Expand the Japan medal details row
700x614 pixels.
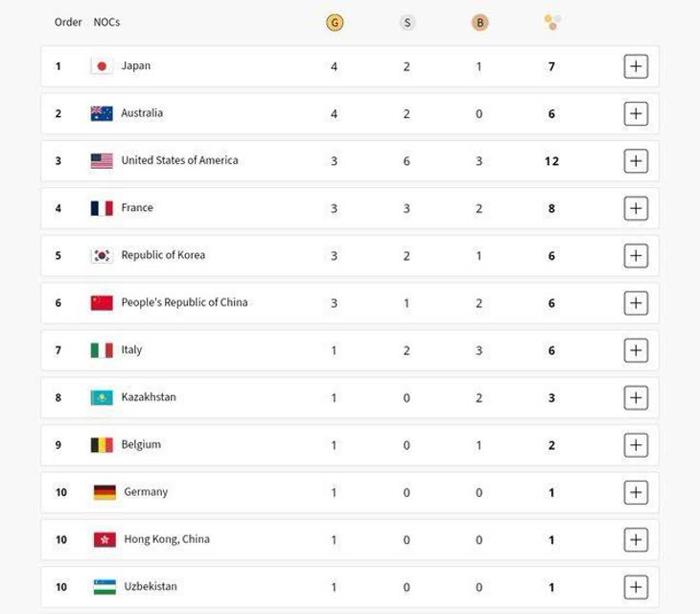(x=636, y=66)
